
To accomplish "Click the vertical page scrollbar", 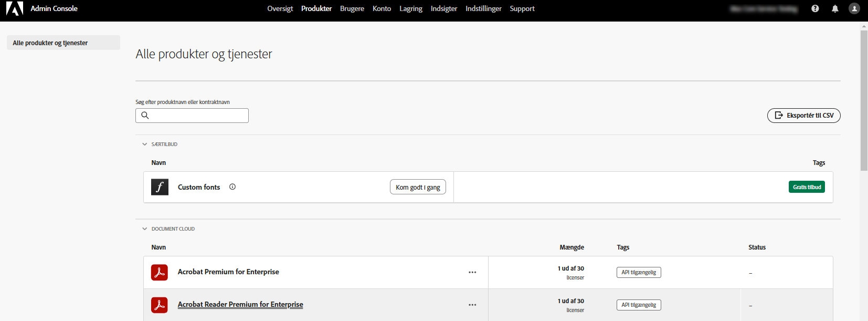I will pyautogui.click(x=864, y=100).
